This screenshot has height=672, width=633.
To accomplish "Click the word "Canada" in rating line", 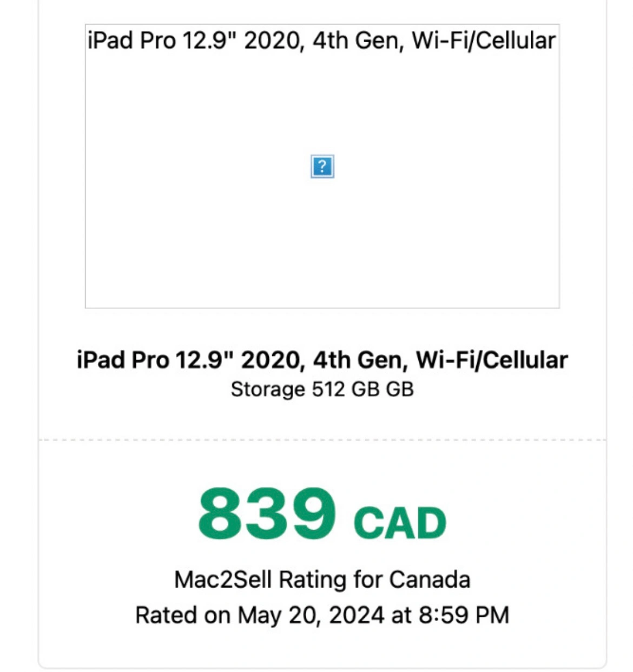I will click(x=430, y=579).
